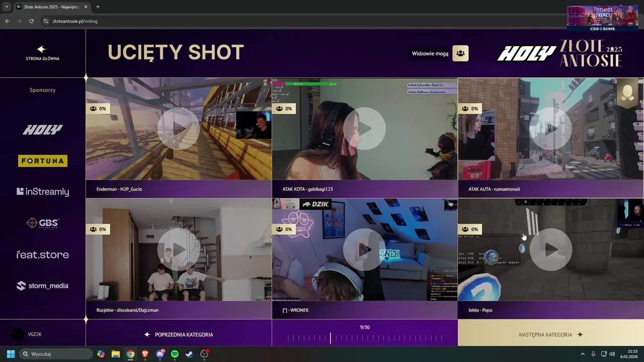Open the Firework Frenzy CSGOSkins ad banner
The image size is (644, 362).
point(602,19)
